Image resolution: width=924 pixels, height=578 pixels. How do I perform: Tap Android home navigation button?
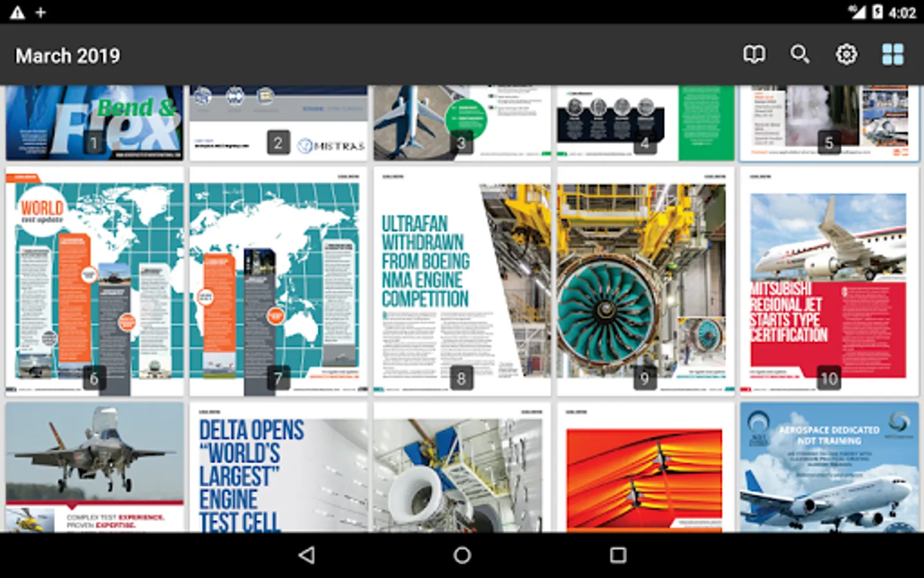tap(462, 555)
